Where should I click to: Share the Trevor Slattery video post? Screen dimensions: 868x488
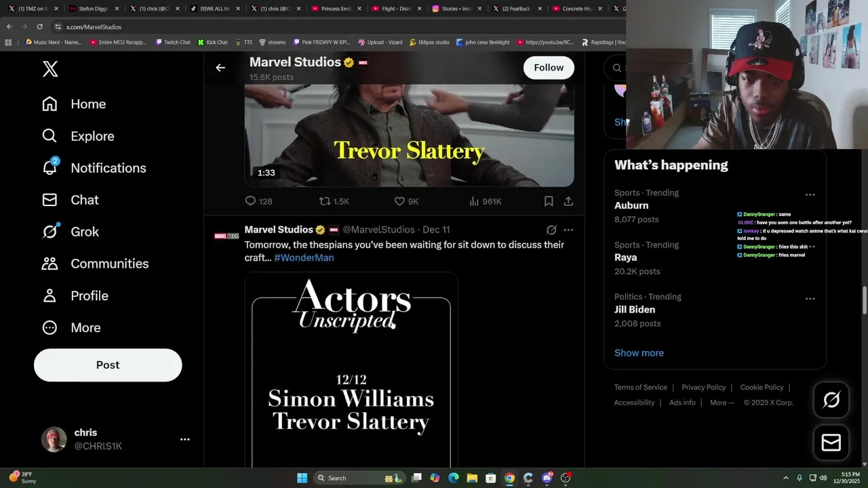[568, 201]
